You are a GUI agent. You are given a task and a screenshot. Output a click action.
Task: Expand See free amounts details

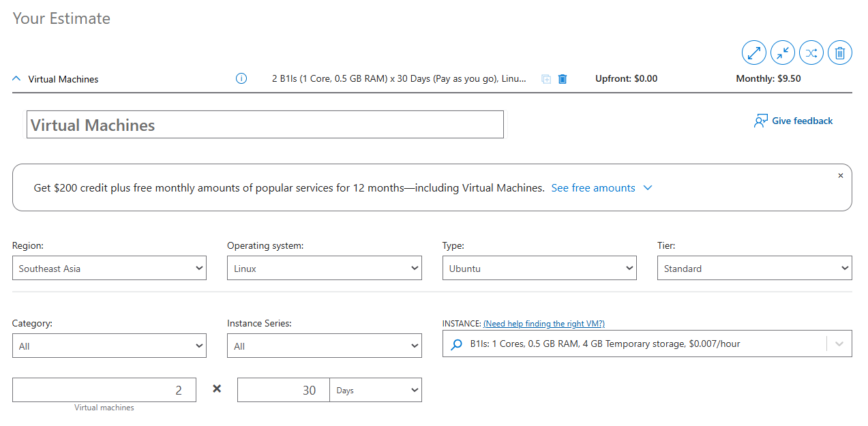(602, 187)
